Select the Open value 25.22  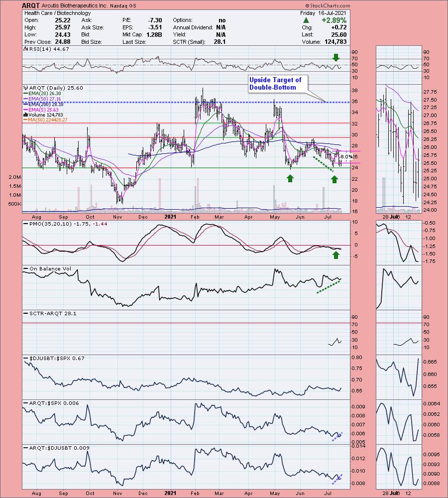pos(63,20)
